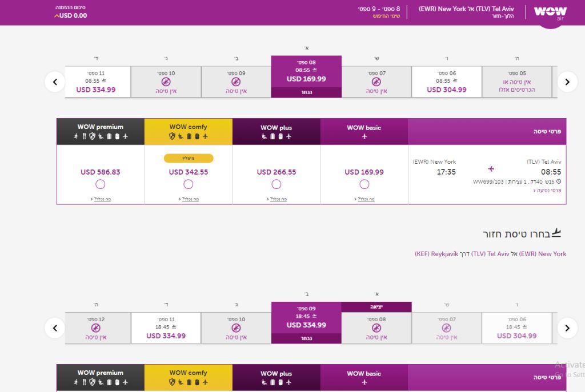Click the outbound WOW comfy column header
The height and width of the screenshot is (392, 585).
pyautogui.click(x=189, y=132)
